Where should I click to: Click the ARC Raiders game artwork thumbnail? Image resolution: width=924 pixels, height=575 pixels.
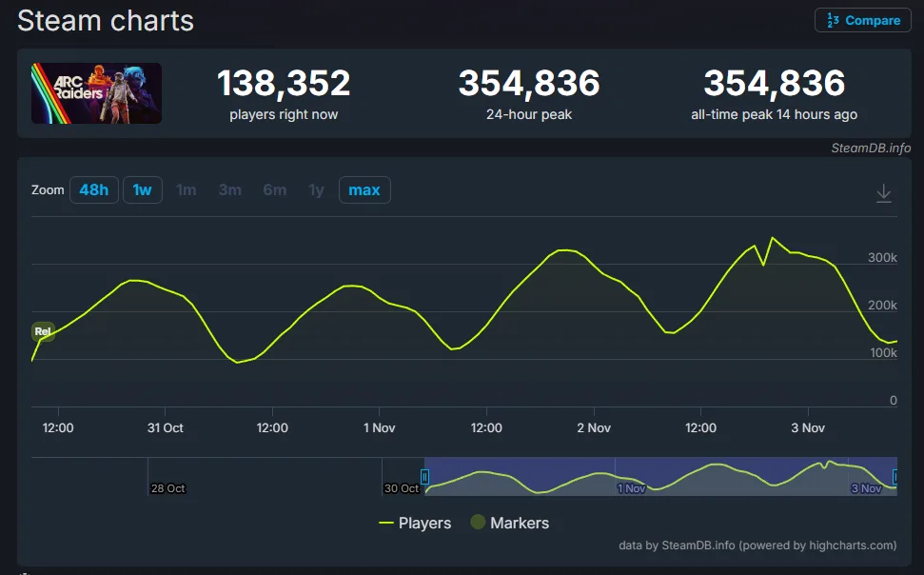(95, 92)
